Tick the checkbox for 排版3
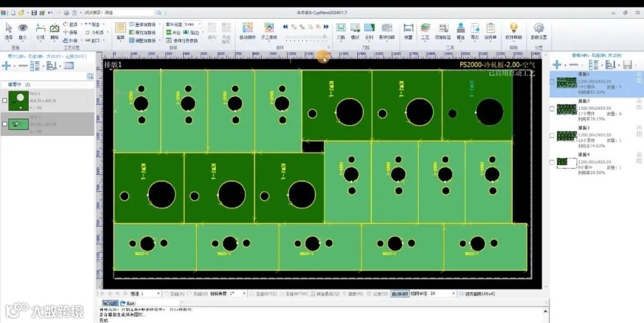Screen dimensions: 644x323 point(552,135)
